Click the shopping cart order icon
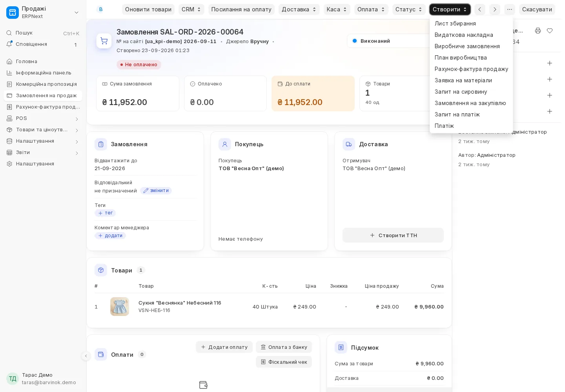The image size is (565, 392). [x=104, y=40]
